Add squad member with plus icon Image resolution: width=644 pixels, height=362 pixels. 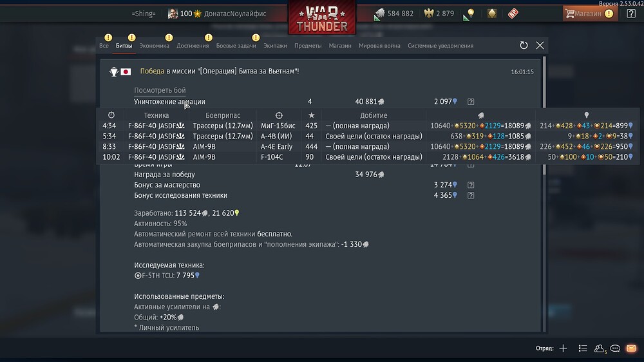[563, 348]
